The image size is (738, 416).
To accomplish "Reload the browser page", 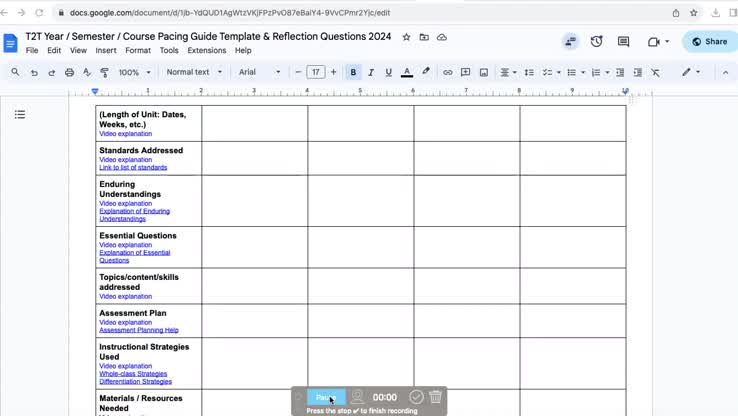I will point(40,13).
